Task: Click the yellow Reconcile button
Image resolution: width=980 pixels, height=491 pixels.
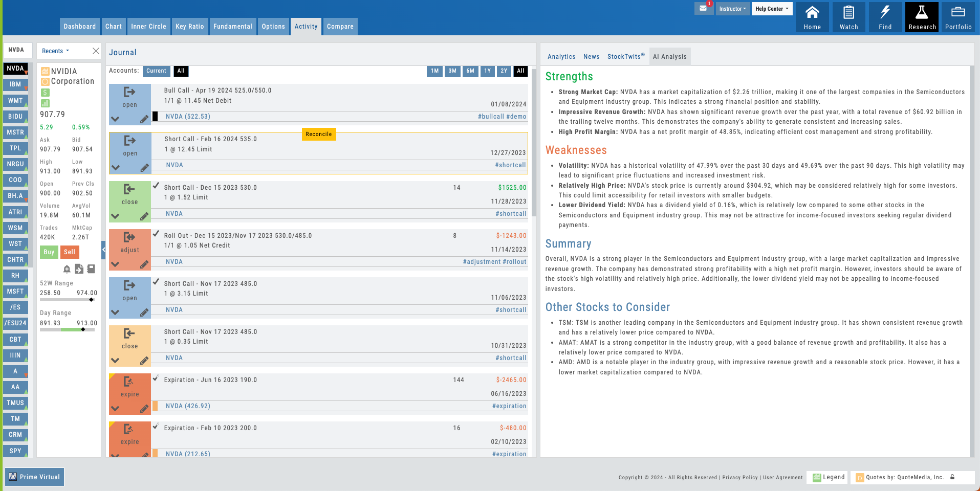Action: point(319,134)
